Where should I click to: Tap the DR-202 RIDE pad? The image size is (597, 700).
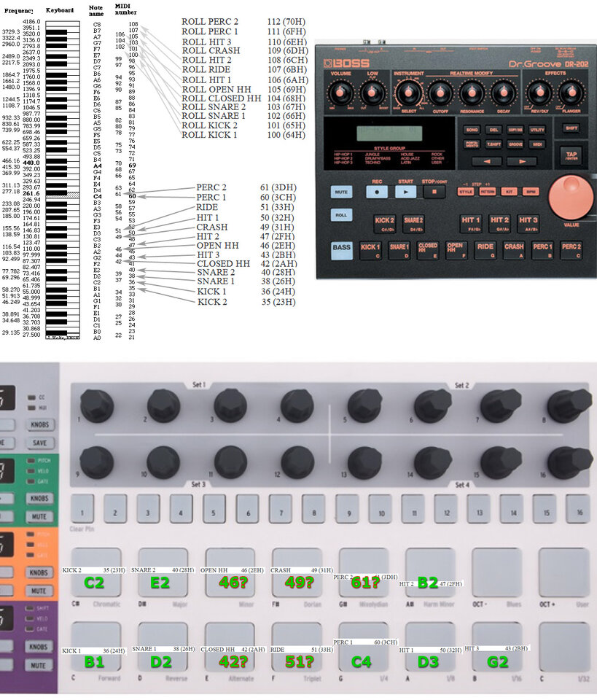click(485, 250)
